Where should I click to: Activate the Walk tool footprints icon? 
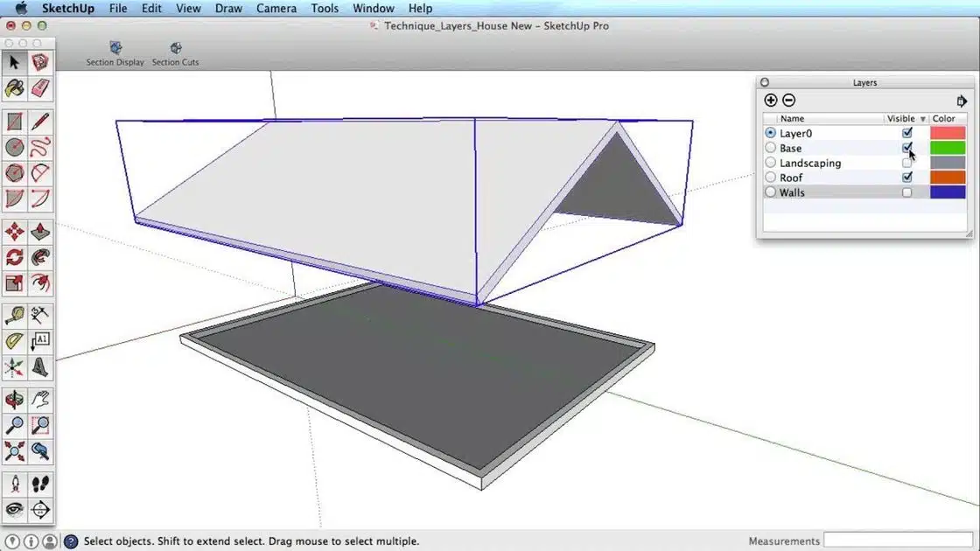click(40, 484)
